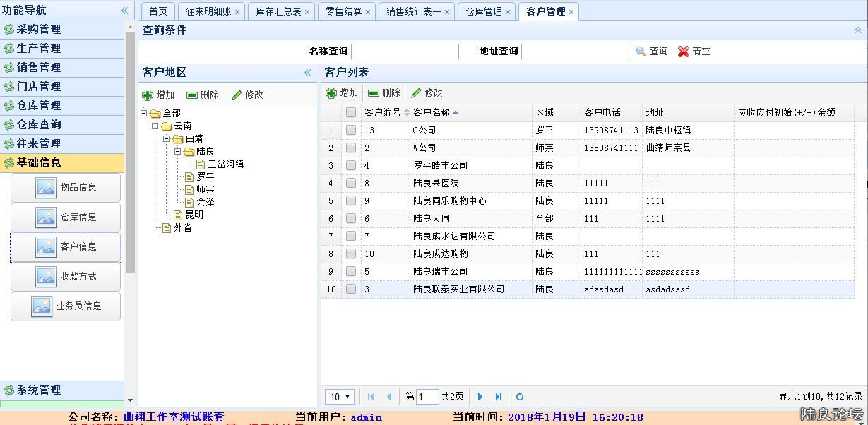
Task: Click the red X 清空 clear icon
Action: coord(683,52)
